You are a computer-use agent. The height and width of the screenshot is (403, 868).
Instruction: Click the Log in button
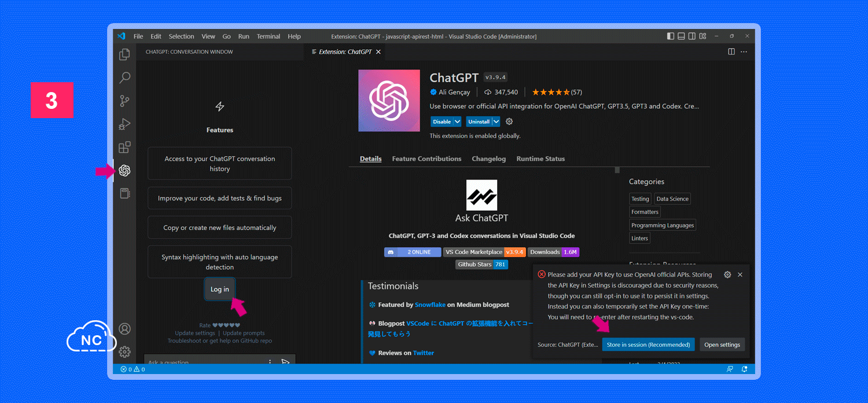(x=220, y=290)
